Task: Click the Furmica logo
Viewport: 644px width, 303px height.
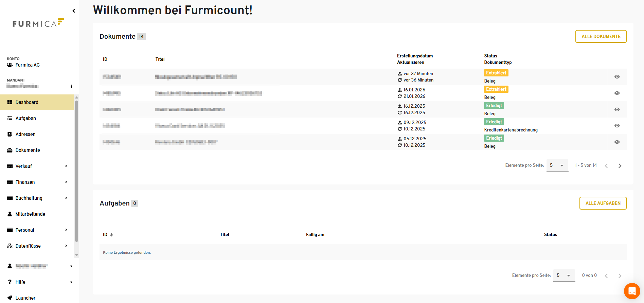Action: pos(38,23)
